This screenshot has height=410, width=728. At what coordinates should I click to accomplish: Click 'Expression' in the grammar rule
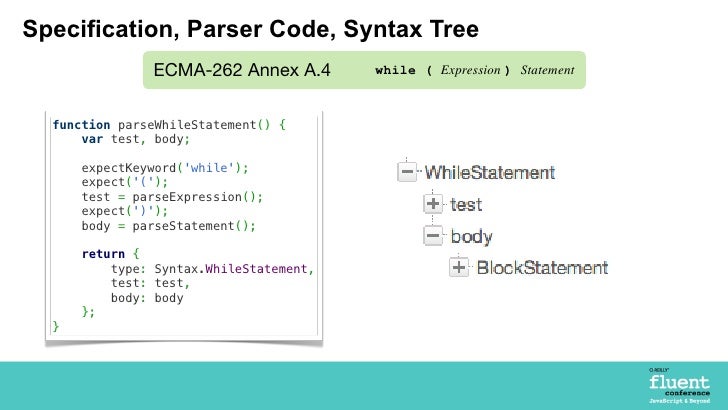471,70
